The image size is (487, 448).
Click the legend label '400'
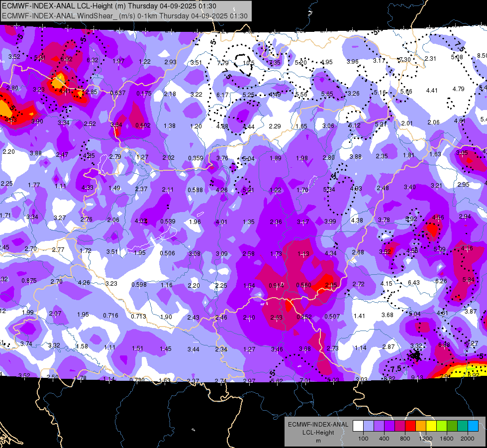click(x=384, y=439)
